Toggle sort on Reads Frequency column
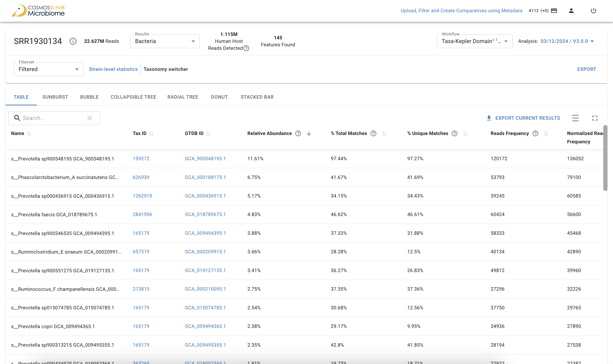613x364 pixels. point(546,134)
